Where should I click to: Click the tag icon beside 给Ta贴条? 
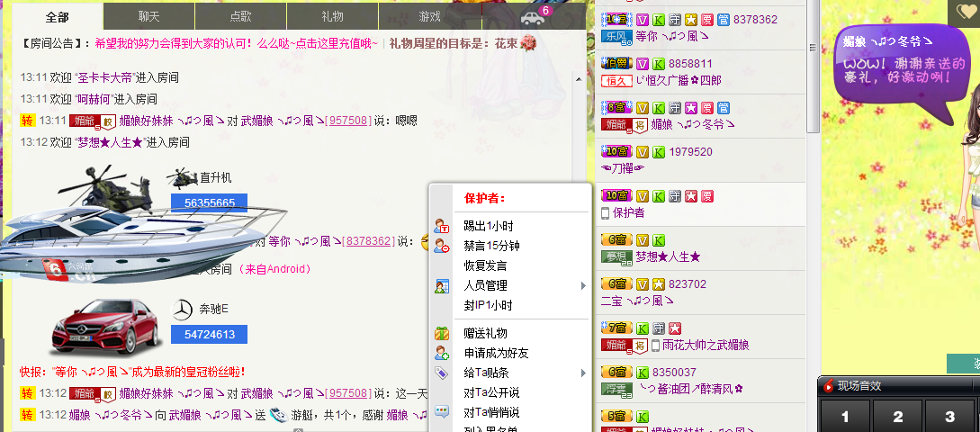click(442, 373)
